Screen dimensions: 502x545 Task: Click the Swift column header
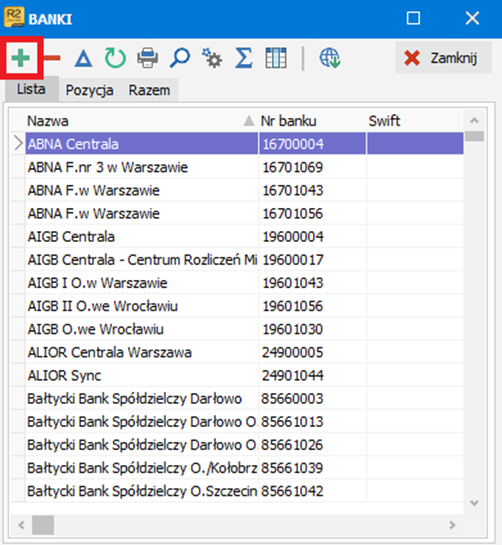(415, 121)
